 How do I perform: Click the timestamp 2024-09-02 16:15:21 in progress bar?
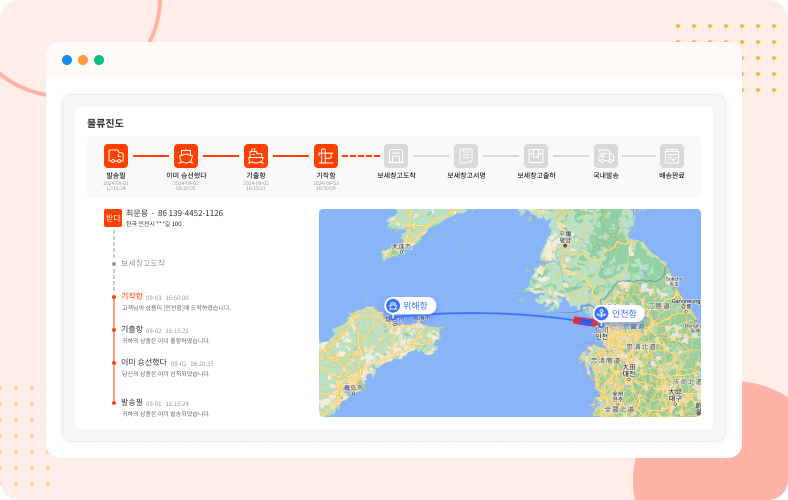pos(256,185)
